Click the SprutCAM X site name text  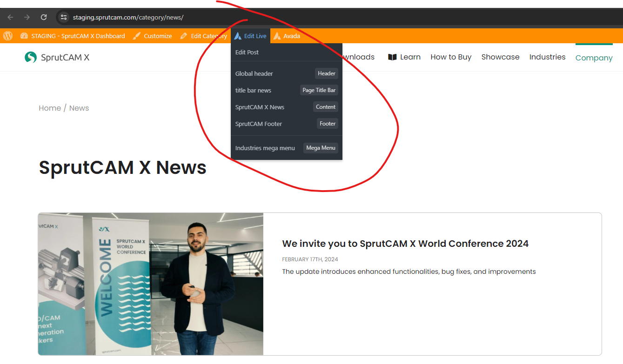[x=65, y=58]
